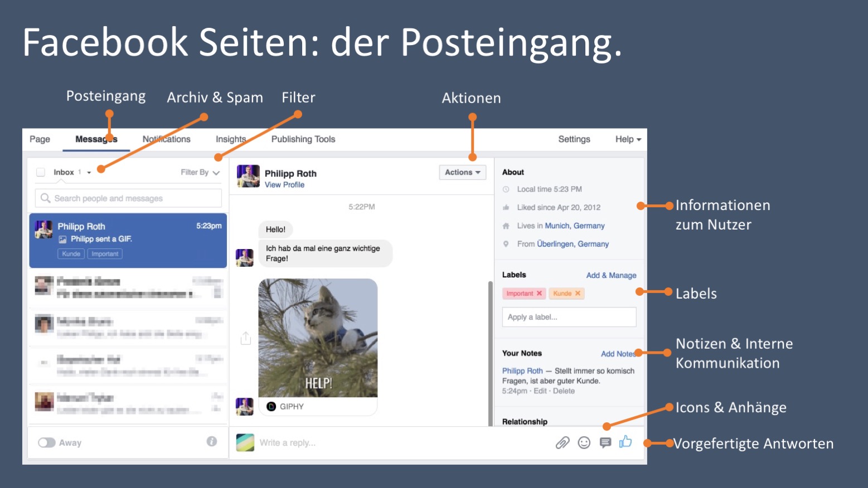This screenshot has width=868, height=488.
Task: Remove the Kunde label via its X
Action: (x=578, y=294)
